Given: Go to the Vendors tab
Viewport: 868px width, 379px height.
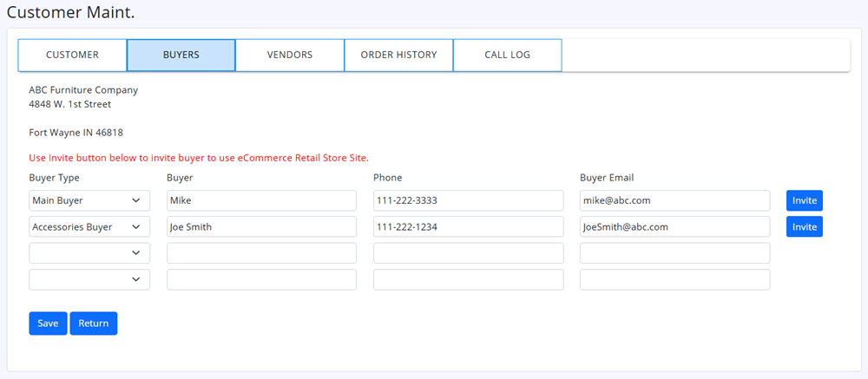Looking at the screenshot, I should (x=290, y=55).
